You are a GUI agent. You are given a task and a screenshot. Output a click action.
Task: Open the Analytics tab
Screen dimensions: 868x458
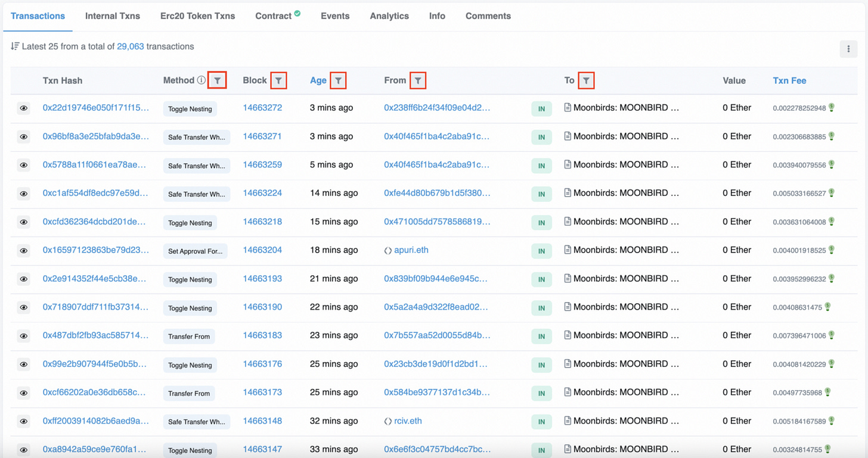[x=389, y=16]
